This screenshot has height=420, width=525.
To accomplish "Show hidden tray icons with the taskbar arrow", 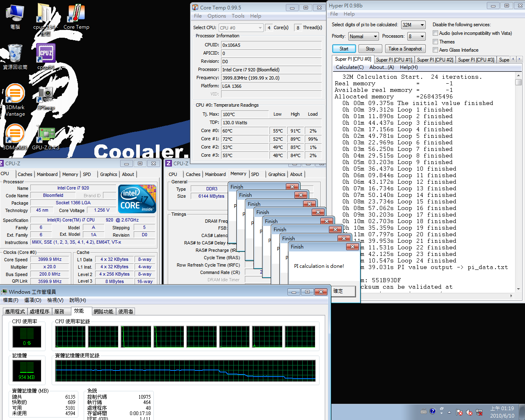I will tap(449, 412).
